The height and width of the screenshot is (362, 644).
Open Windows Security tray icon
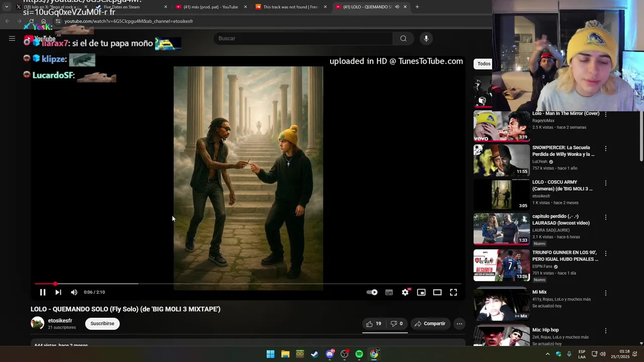(559, 354)
